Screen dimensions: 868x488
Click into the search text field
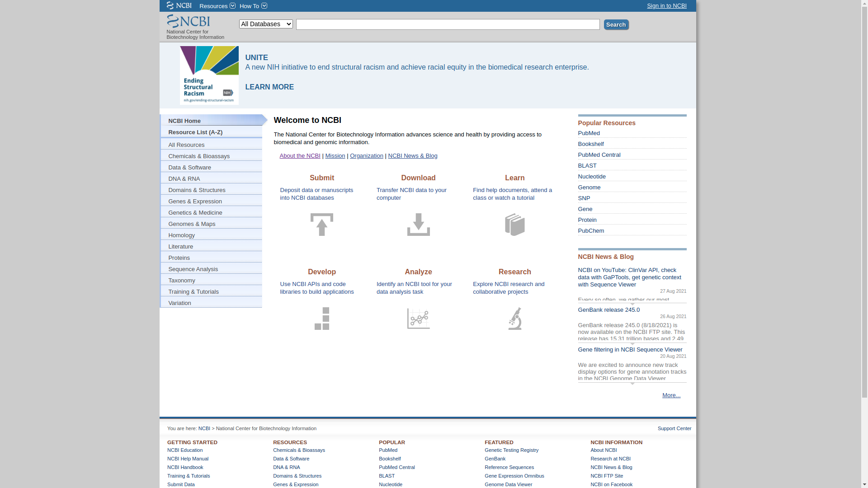[448, 24]
